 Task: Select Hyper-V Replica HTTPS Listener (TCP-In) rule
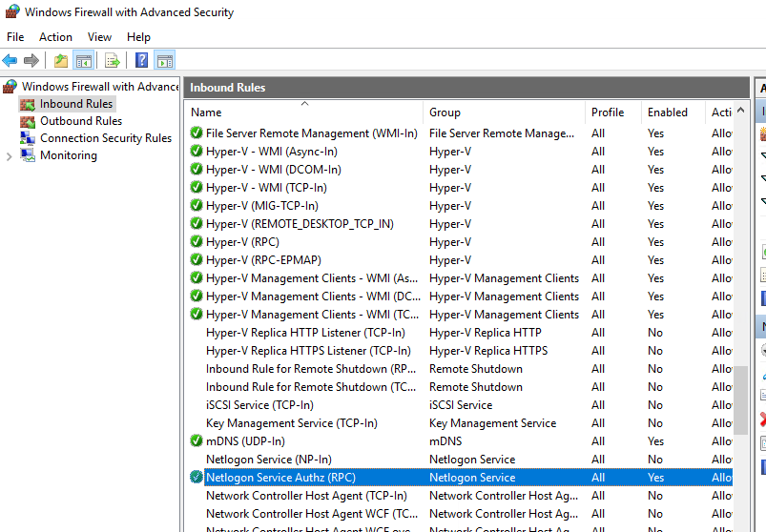pyautogui.click(x=308, y=351)
